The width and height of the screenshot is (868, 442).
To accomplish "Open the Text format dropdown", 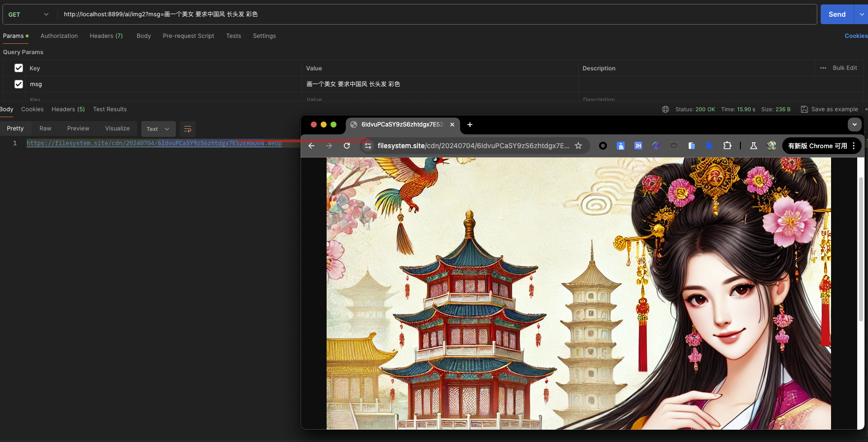I will click(x=158, y=129).
